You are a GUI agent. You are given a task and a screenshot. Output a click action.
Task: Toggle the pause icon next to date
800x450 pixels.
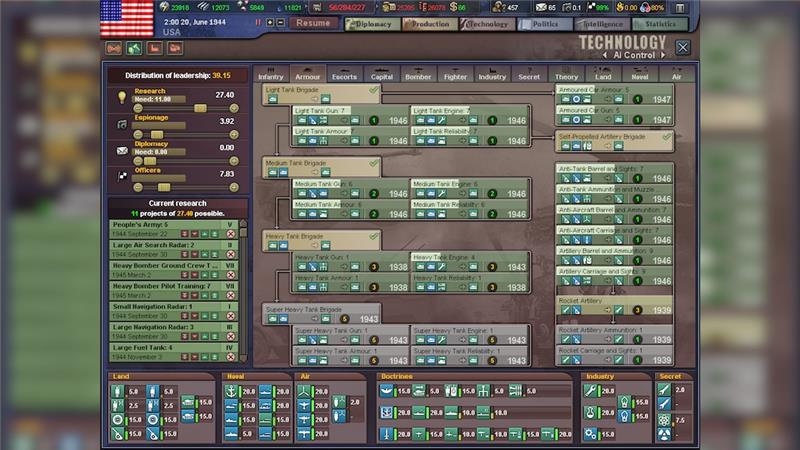click(258, 22)
